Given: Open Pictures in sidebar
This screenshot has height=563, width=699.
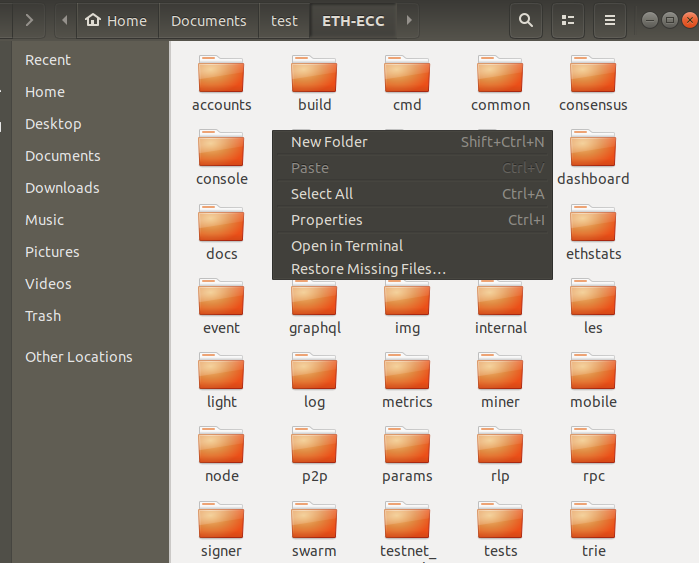Looking at the screenshot, I should [90, 252].
